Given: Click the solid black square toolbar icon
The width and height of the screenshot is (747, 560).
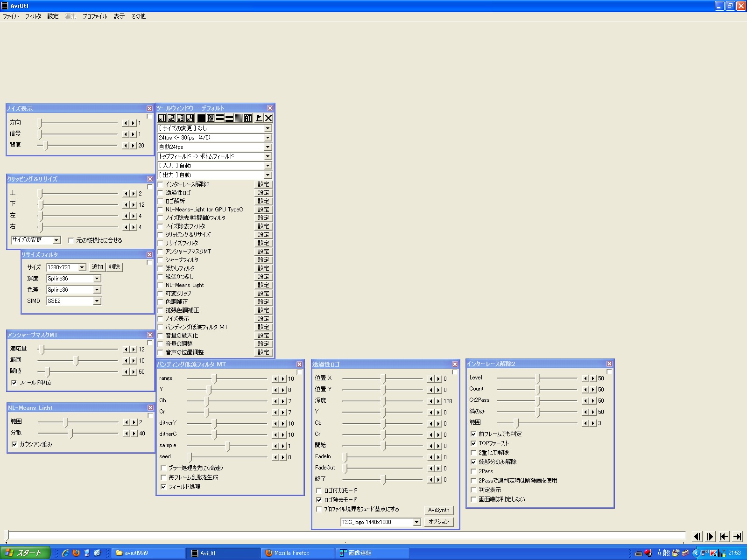Looking at the screenshot, I should coord(201,118).
